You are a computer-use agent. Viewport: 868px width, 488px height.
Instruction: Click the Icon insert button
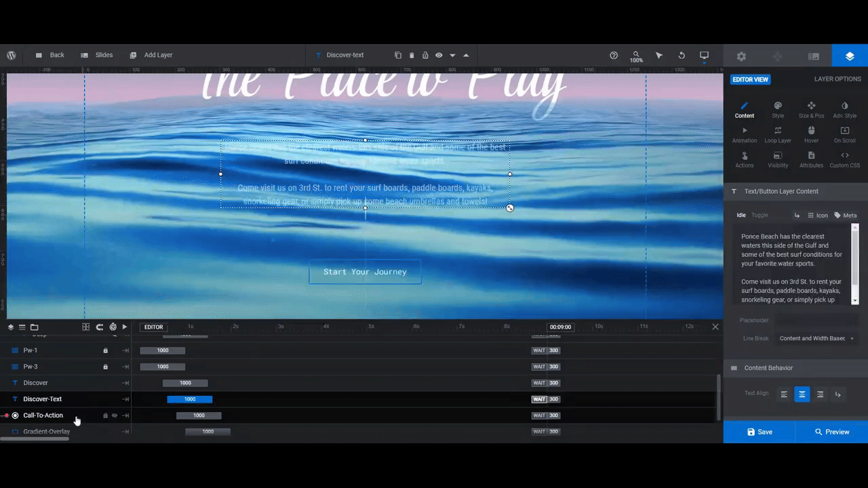coord(817,216)
